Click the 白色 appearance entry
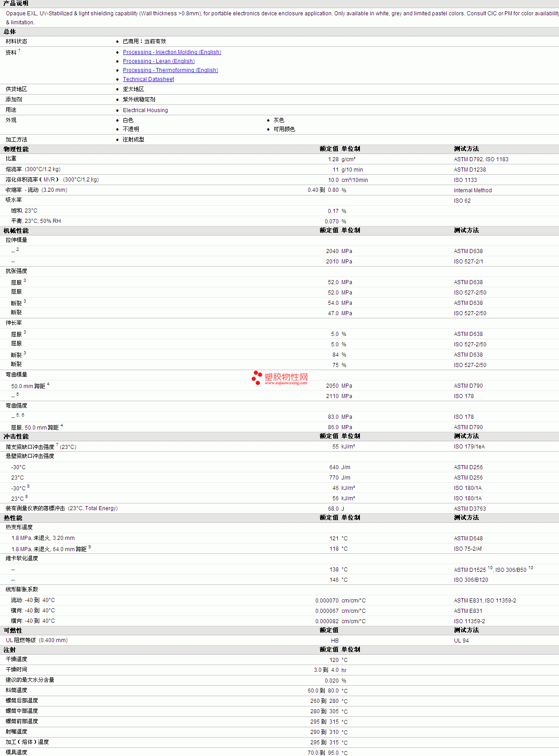This screenshot has height=756, width=559. 128,120
